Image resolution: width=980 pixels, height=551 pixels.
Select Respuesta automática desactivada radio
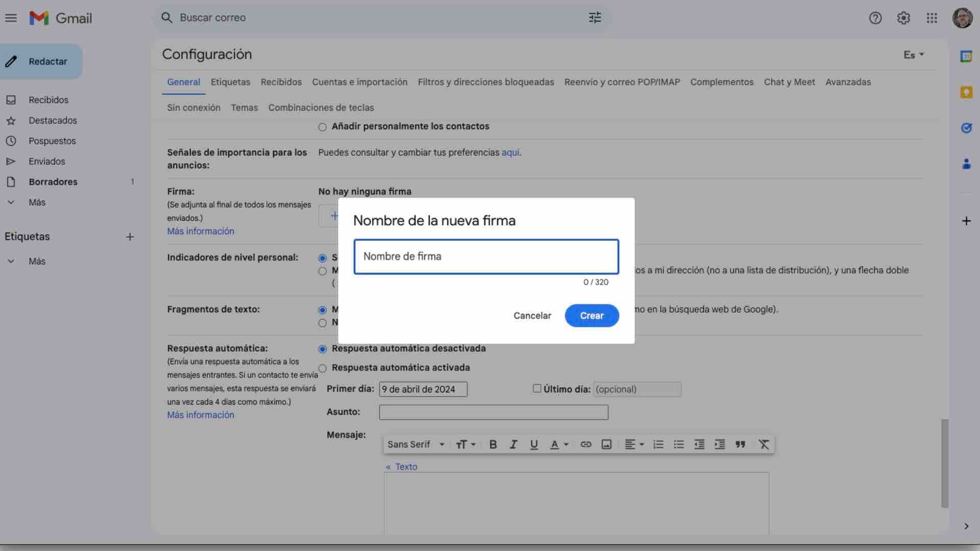pyautogui.click(x=322, y=349)
